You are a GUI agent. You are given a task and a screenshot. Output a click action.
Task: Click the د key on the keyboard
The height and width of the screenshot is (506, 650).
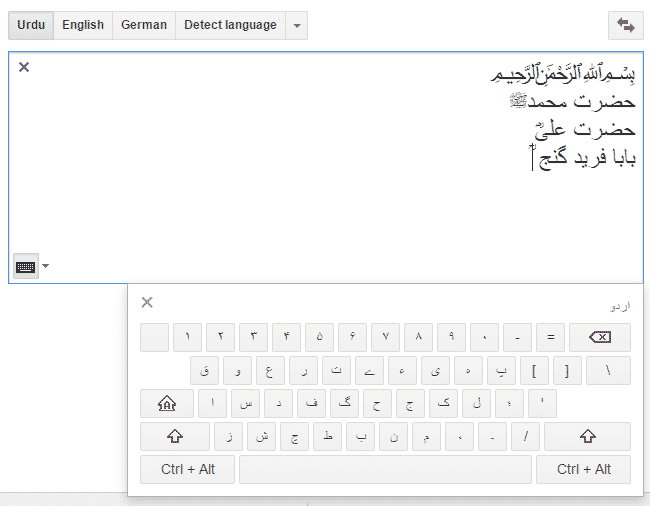279,403
